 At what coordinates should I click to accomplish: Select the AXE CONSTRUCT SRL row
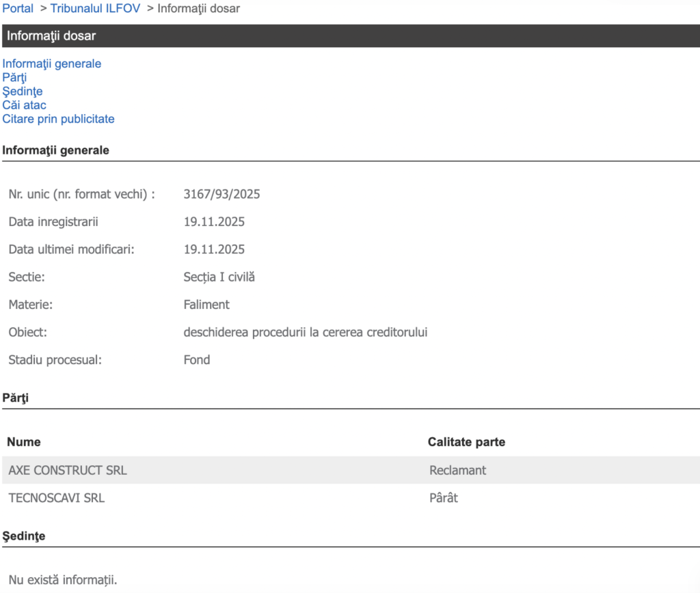click(x=68, y=470)
